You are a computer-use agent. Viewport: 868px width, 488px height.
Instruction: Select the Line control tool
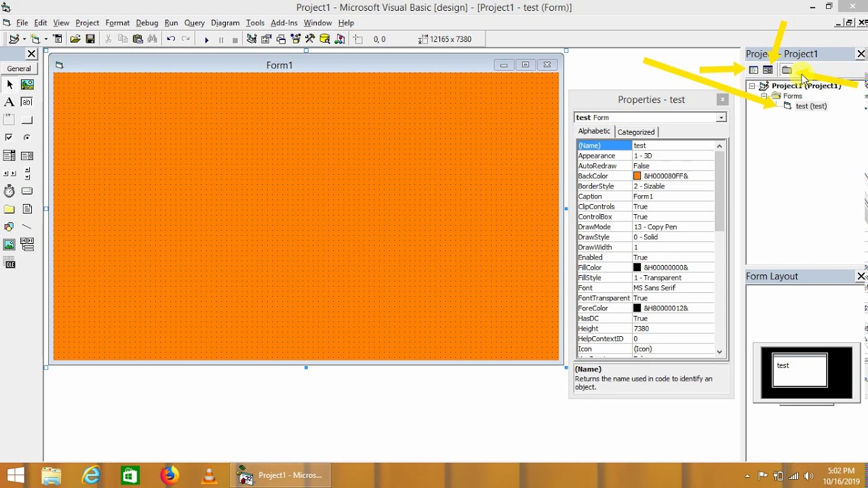[27, 227]
